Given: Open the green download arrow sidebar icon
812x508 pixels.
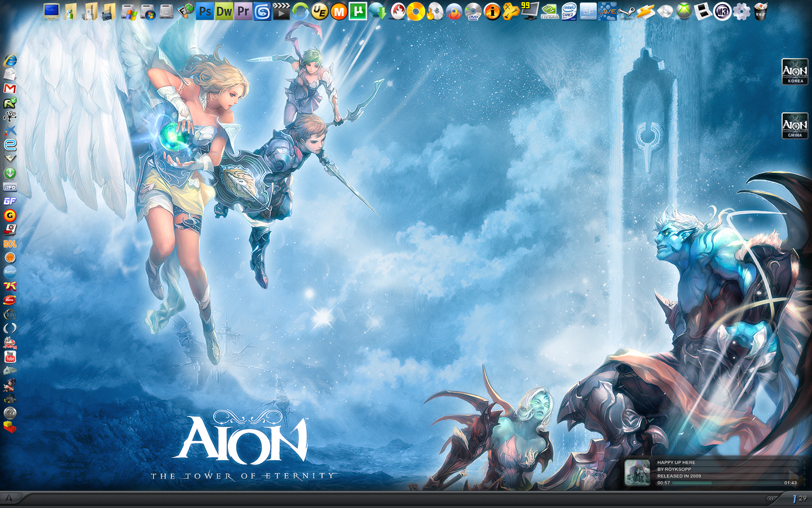Looking at the screenshot, I should pos(10,173).
